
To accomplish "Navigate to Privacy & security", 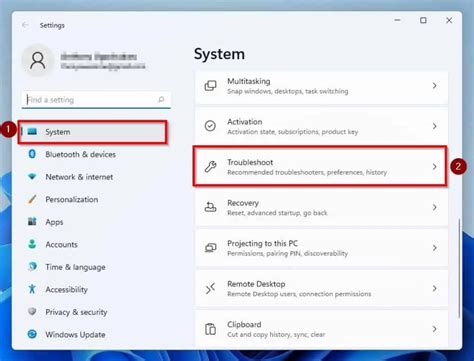I will coord(76,312).
